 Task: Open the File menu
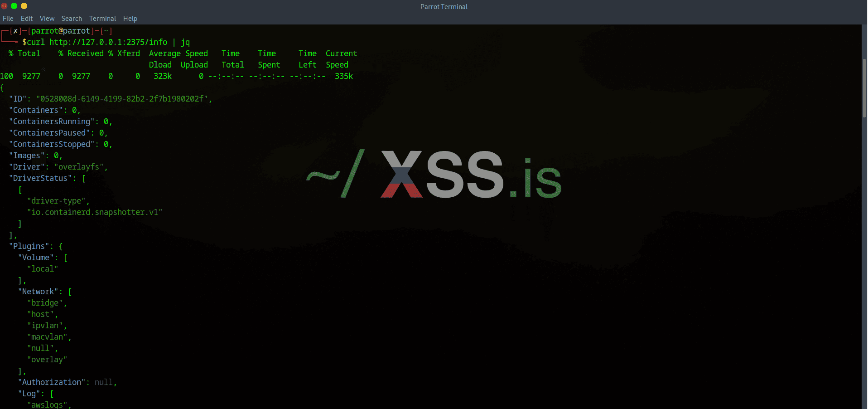click(8, 19)
